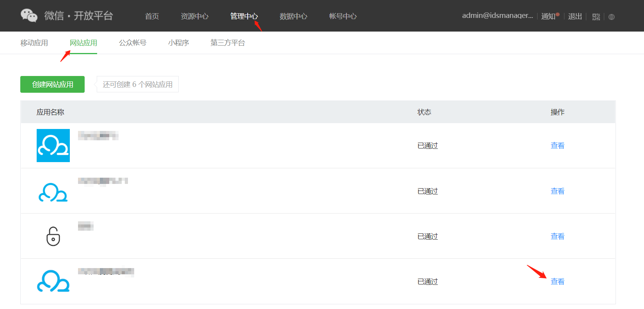
Task: Select 管理中心 in top navigation
Action: tap(244, 16)
